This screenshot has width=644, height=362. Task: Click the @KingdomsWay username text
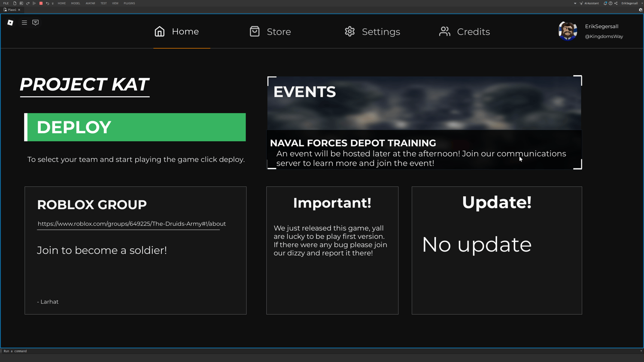click(x=604, y=37)
